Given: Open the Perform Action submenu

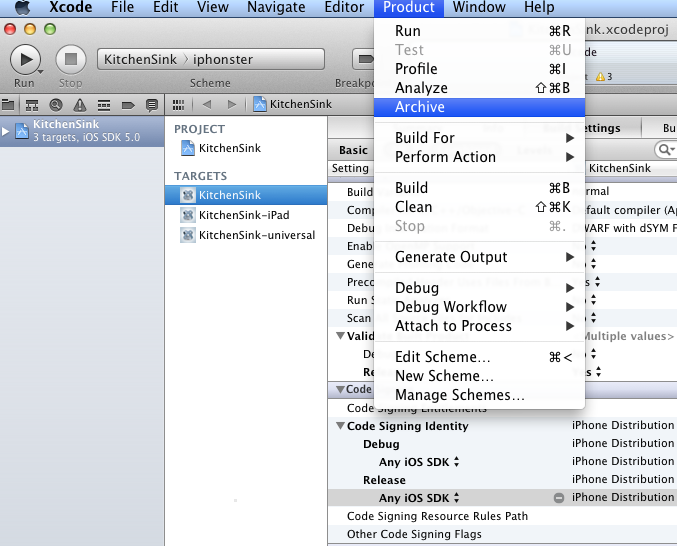Looking at the screenshot, I should coord(479,157).
